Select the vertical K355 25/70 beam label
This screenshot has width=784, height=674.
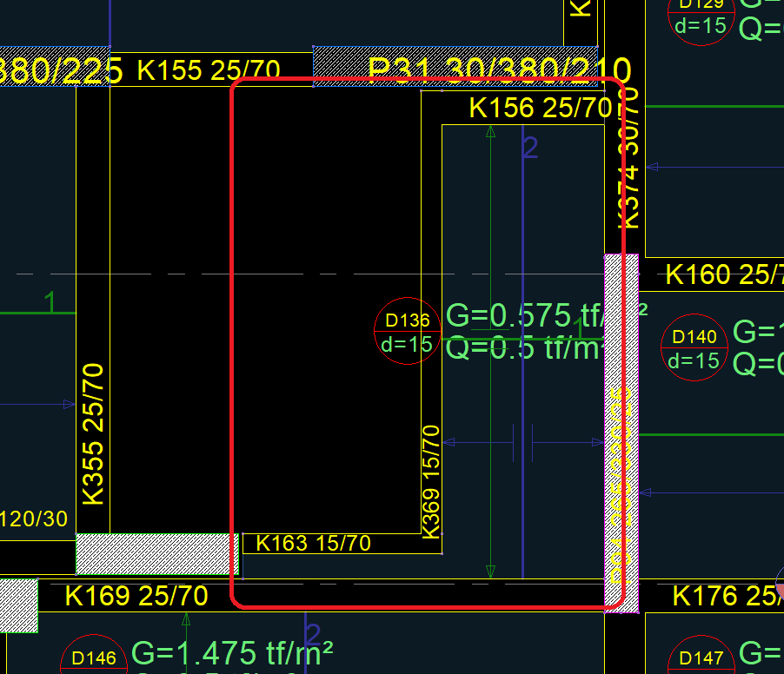pos(93,434)
